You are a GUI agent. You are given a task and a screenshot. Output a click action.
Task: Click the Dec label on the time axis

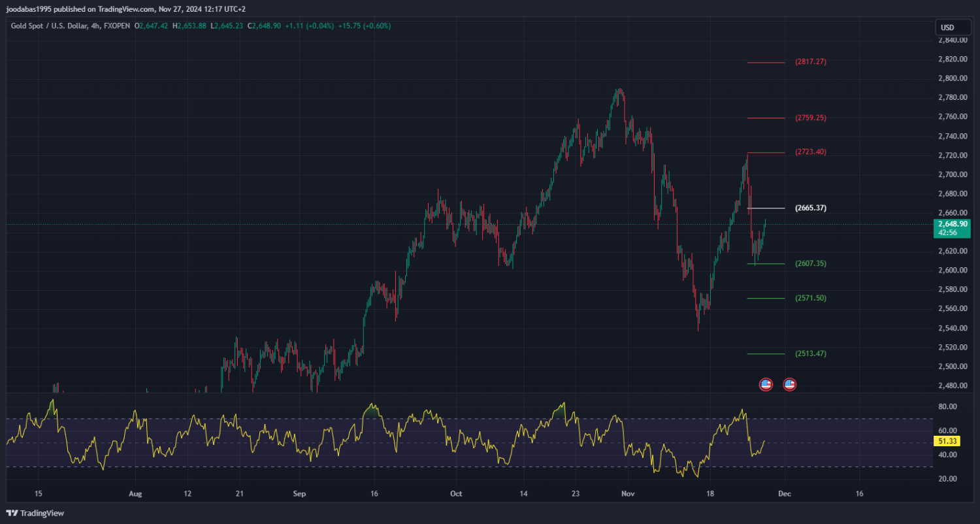tap(785, 493)
